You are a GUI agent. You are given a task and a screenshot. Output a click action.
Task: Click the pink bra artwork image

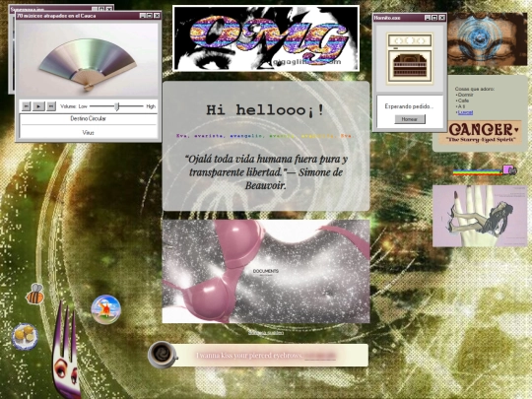(x=266, y=271)
